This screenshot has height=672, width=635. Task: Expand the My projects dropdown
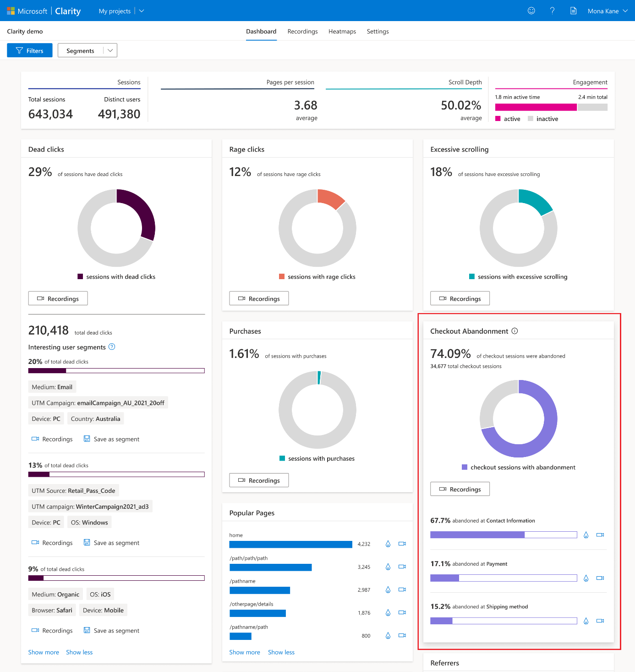point(142,11)
